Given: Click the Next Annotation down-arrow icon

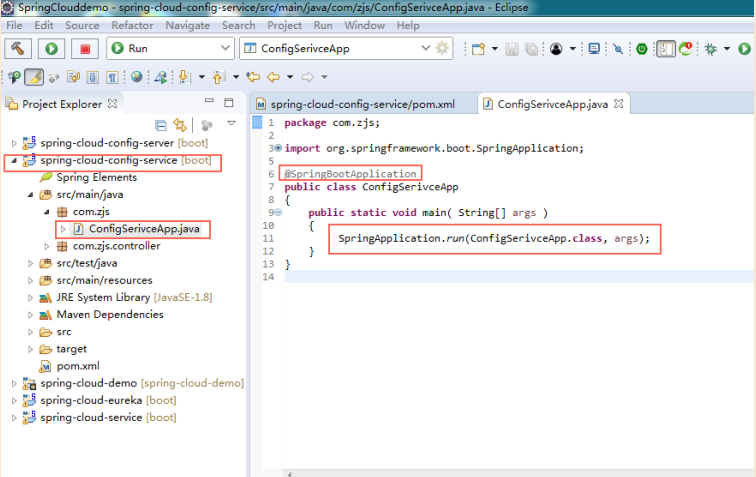Looking at the screenshot, I should [x=185, y=77].
